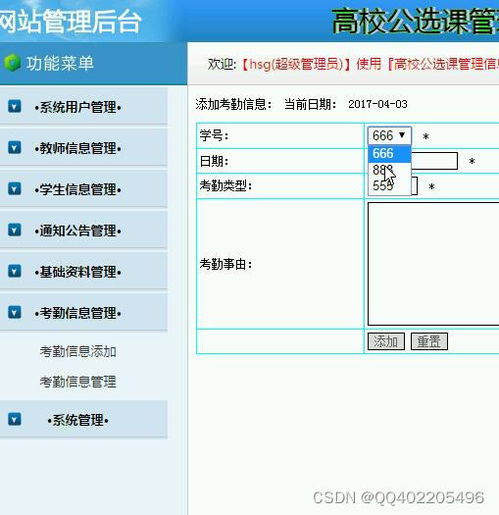Click arrow icon next to 考勤信息管理
The image size is (499, 515).
click(x=14, y=313)
